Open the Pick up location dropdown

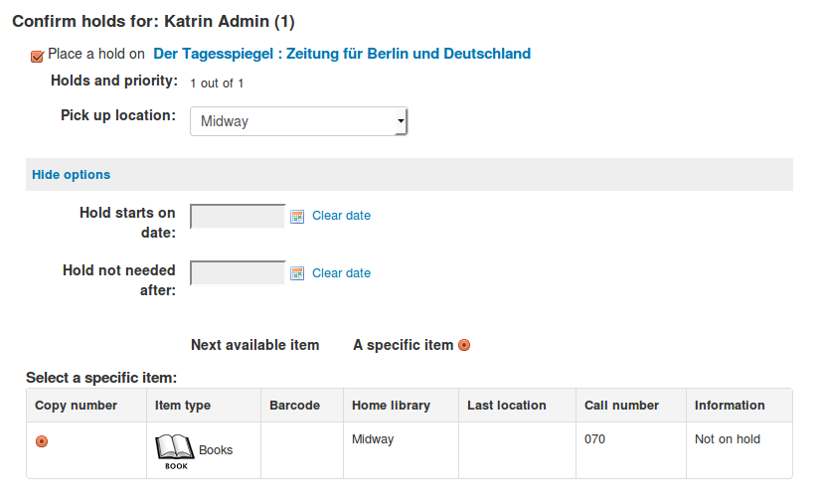point(298,121)
